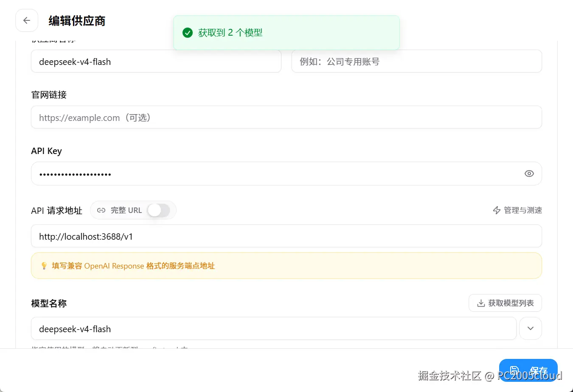Click the 官网链接 label

coord(49,95)
